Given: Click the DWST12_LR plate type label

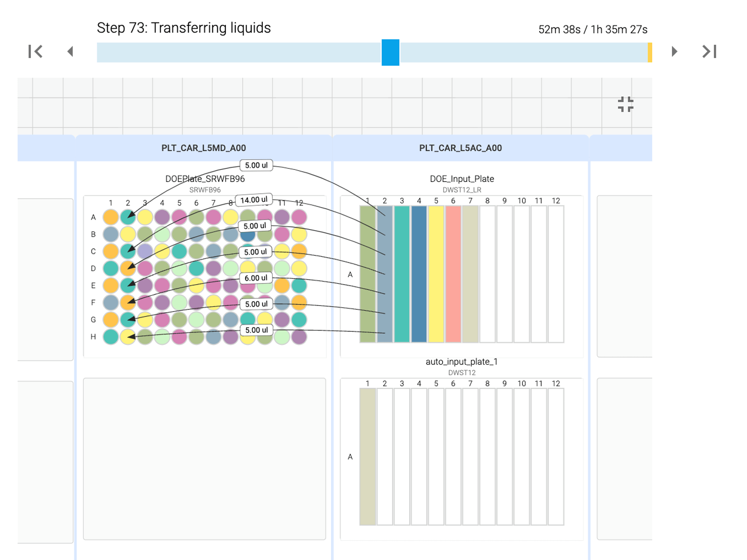Looking at the screenshot, I should pos(462,190).
